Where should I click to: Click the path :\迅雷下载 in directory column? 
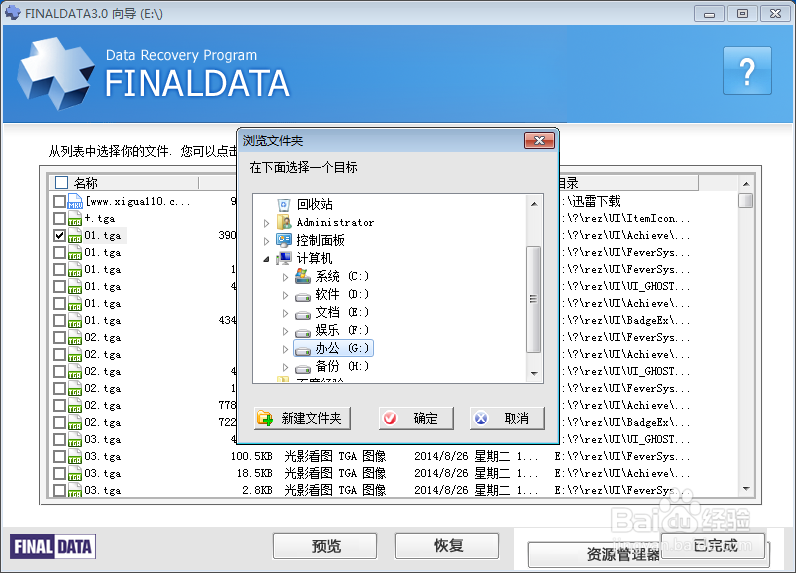591,201
